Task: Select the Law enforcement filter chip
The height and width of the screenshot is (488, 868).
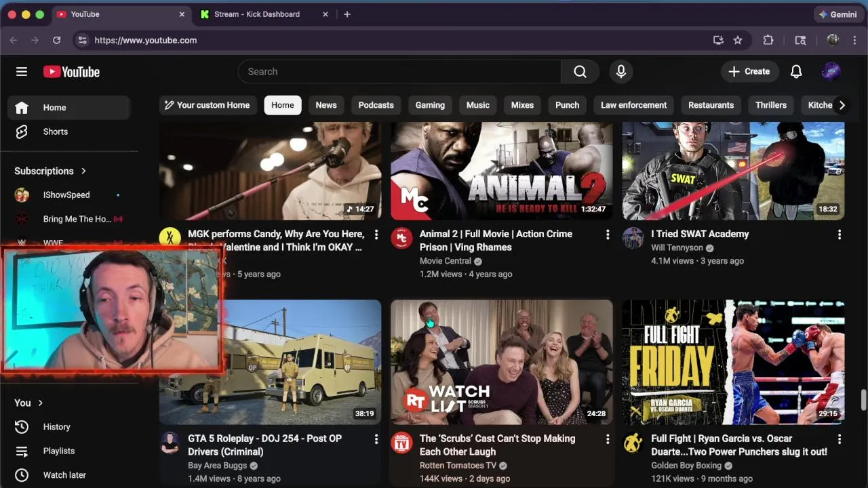Action: [634, 105]
